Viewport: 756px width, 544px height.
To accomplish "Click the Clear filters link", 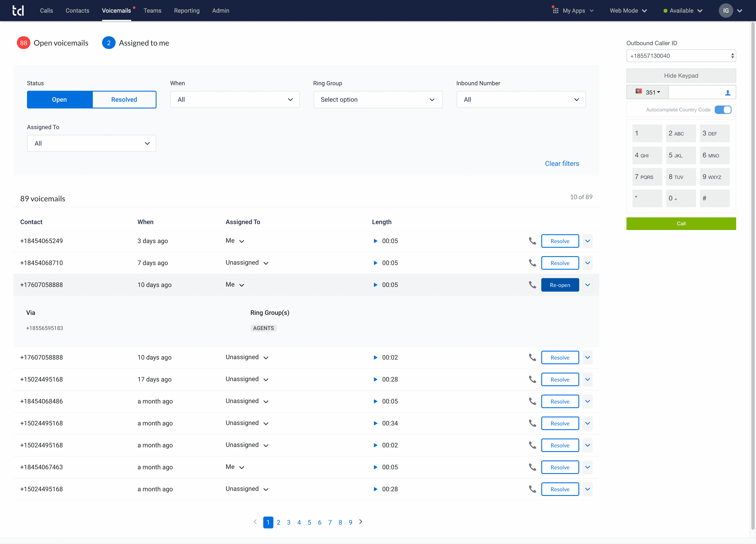I will (x=562, y=164).
